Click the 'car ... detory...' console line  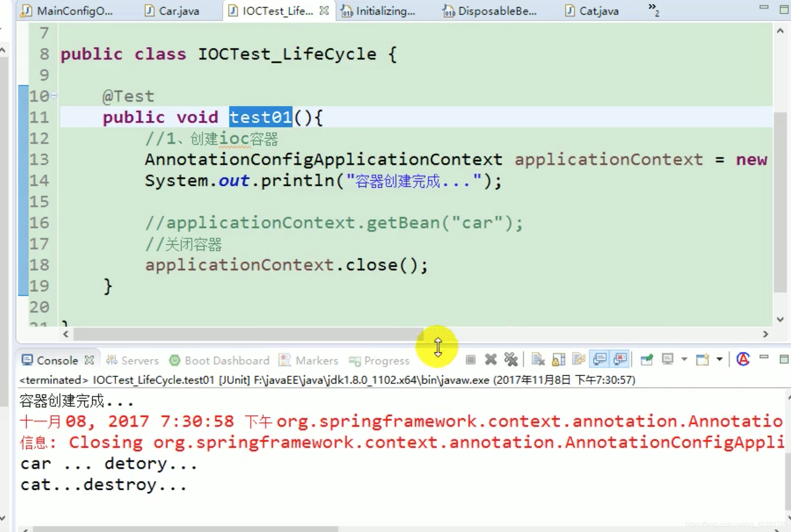point(109,464)
